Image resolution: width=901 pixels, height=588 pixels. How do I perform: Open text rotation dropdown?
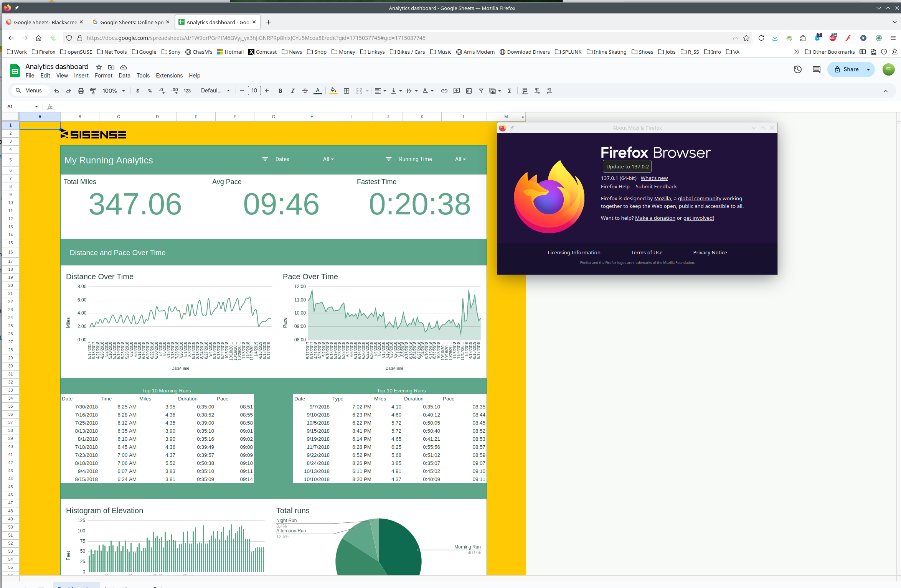coord(428,91)
